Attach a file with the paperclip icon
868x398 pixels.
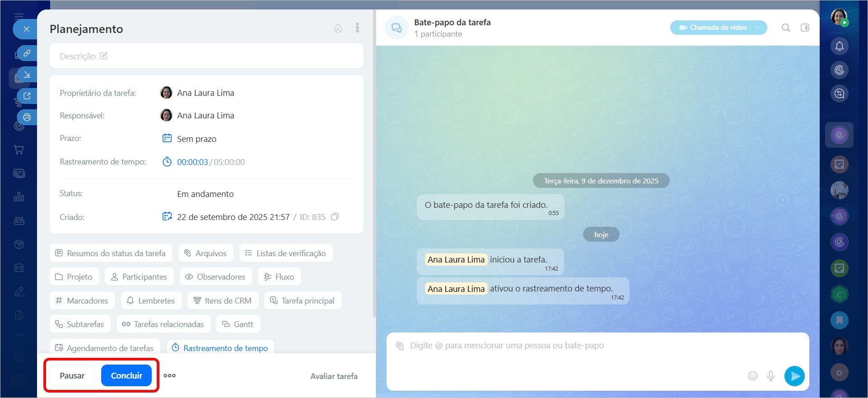click(x=400, y=346)
